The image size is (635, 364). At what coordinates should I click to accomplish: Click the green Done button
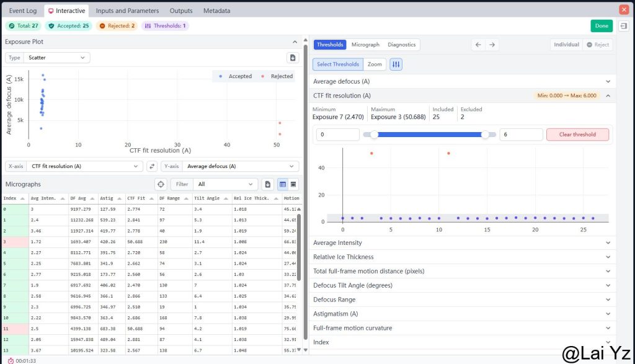point(601,26)
